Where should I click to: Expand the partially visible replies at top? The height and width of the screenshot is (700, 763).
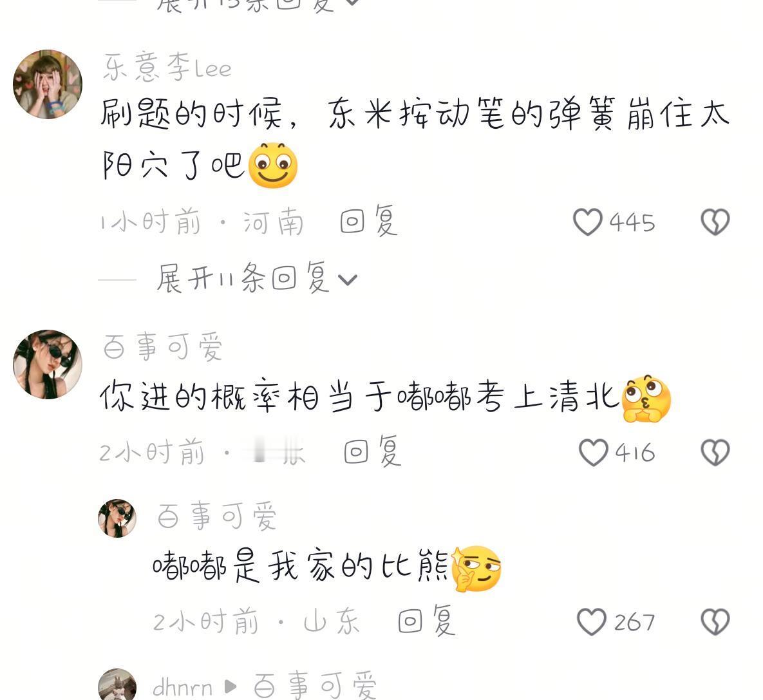[257, 5]
